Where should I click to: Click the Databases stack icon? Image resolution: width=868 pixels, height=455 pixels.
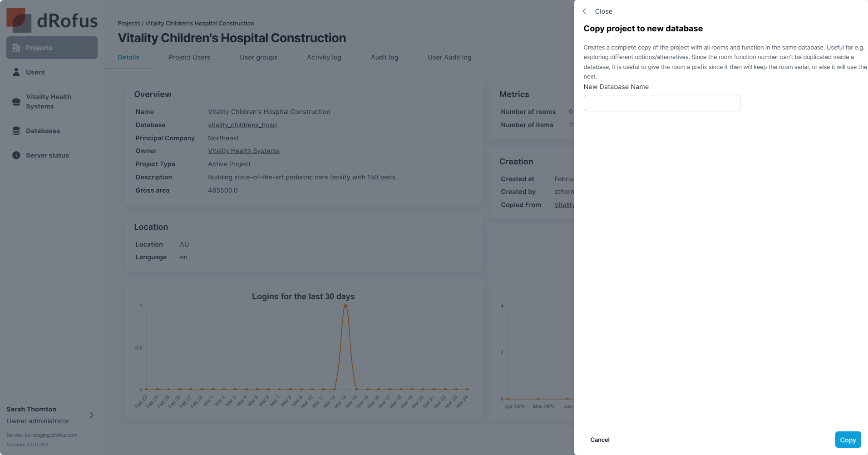coord(16,131)
